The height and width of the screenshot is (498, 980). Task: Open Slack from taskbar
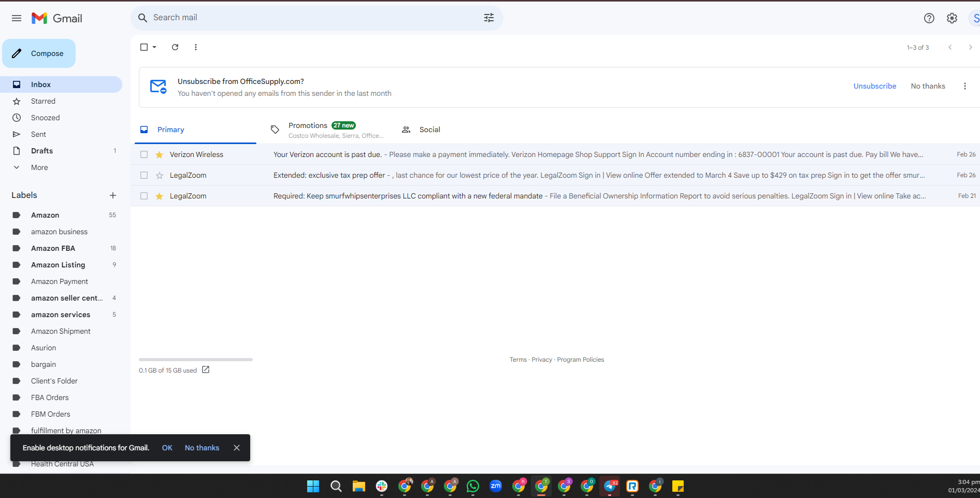(x=382, y=486)
